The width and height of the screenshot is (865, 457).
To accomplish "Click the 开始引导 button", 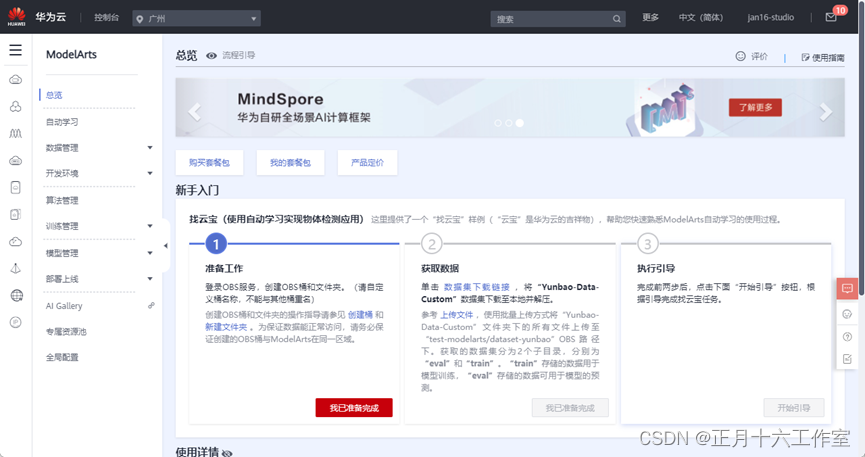I will coord(794,408).
